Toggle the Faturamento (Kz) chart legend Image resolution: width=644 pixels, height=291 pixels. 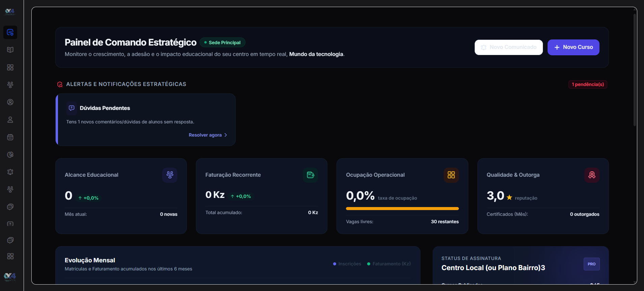(x=389, y=264)
